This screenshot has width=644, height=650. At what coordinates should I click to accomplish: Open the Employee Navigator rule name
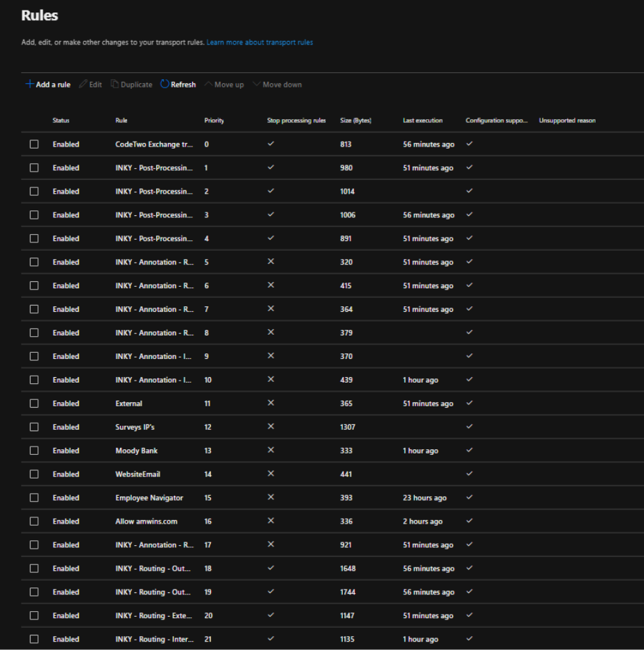click(149, 498)
